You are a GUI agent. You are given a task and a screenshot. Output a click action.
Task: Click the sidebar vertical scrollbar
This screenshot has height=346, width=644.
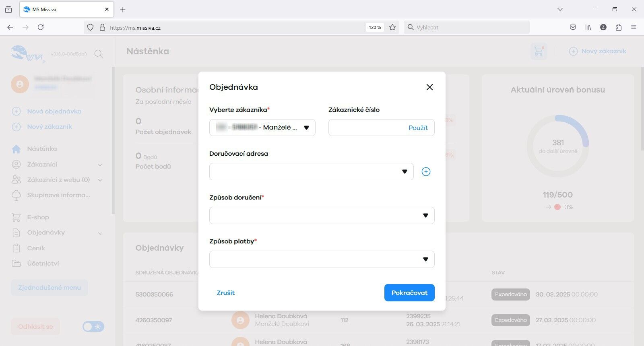click(114, 141)
